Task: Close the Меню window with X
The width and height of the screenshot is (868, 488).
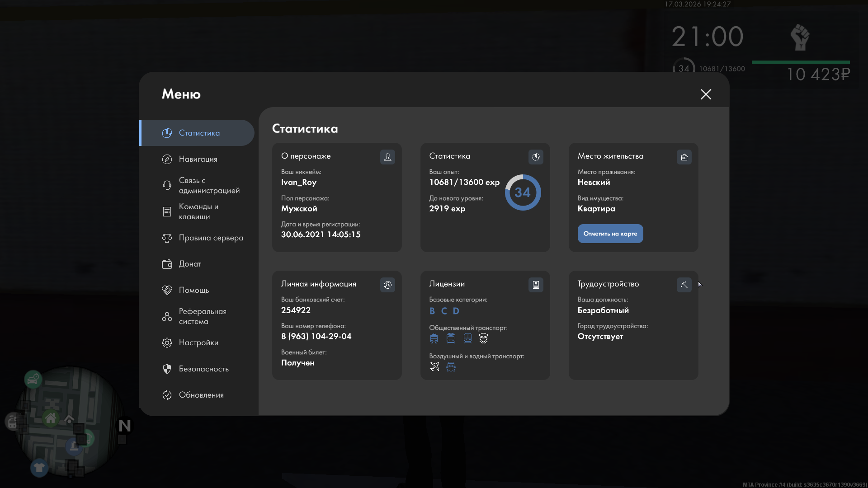Action: (706, 94)
